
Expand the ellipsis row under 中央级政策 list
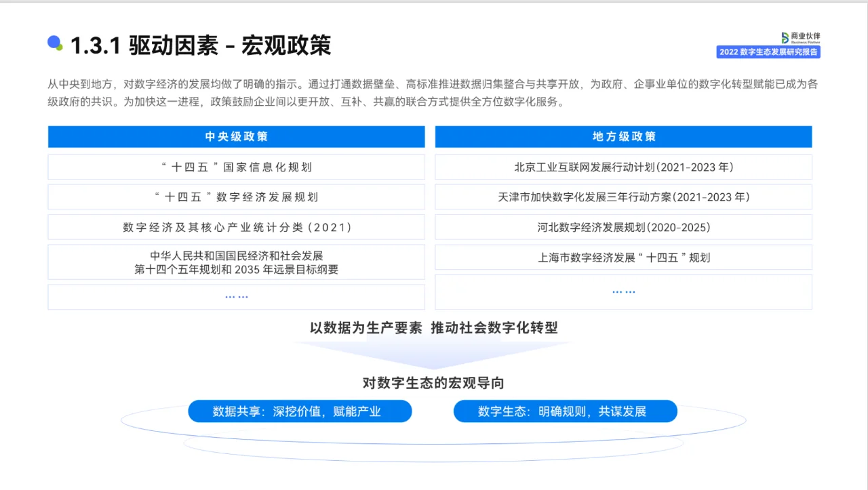pos(236,296)
